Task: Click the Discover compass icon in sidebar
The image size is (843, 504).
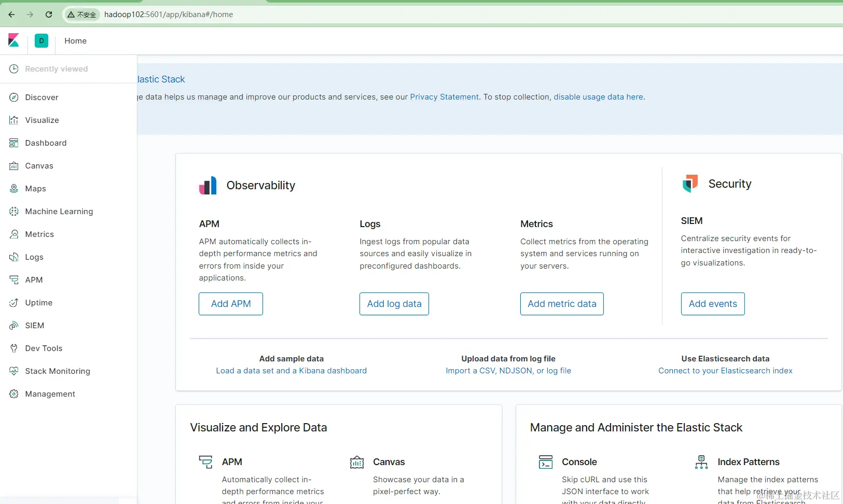Action: [14, 97]
